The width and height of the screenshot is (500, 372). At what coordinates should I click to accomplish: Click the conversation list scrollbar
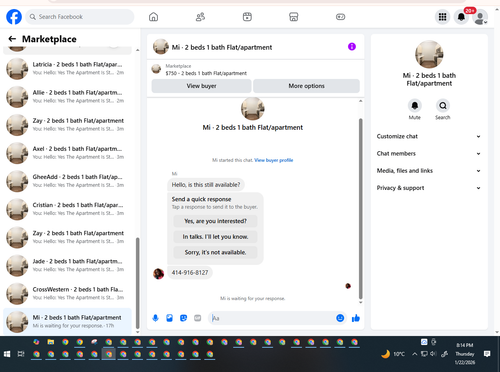[138, 283]
